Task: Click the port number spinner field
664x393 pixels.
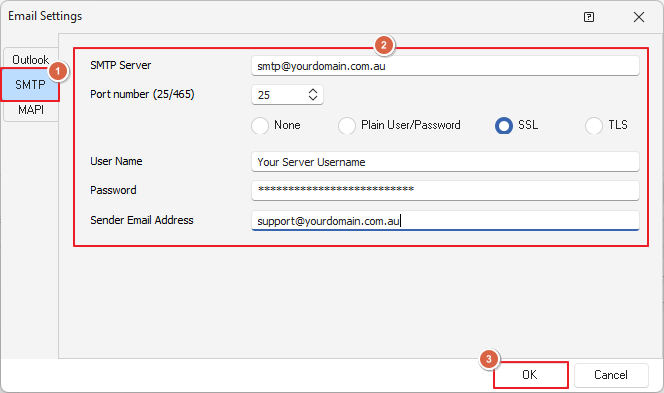Action: (287, 95)
